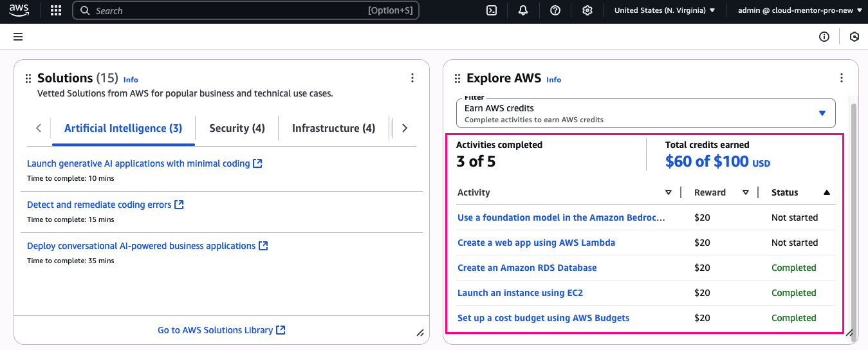Open the admin account dropdown menu
Image resolution: width=868 pixels, height=350 pixels.
(800, 10)
